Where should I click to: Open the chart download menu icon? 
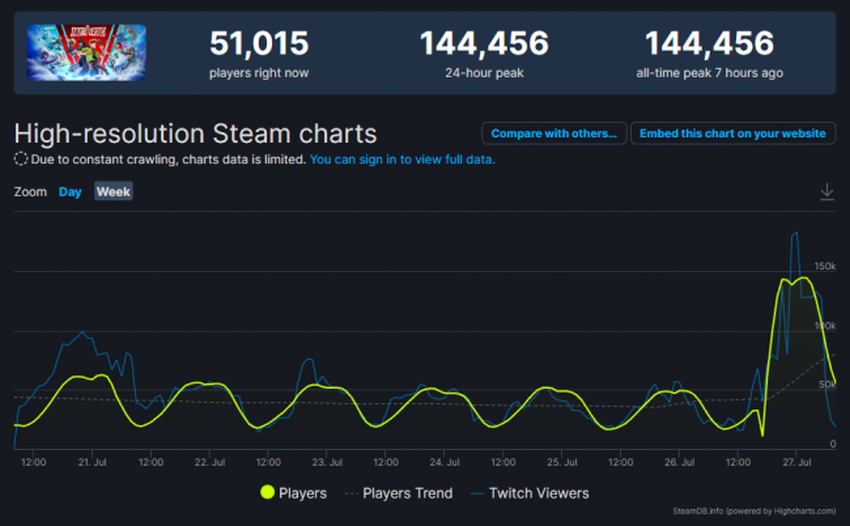tap(827, 192)
